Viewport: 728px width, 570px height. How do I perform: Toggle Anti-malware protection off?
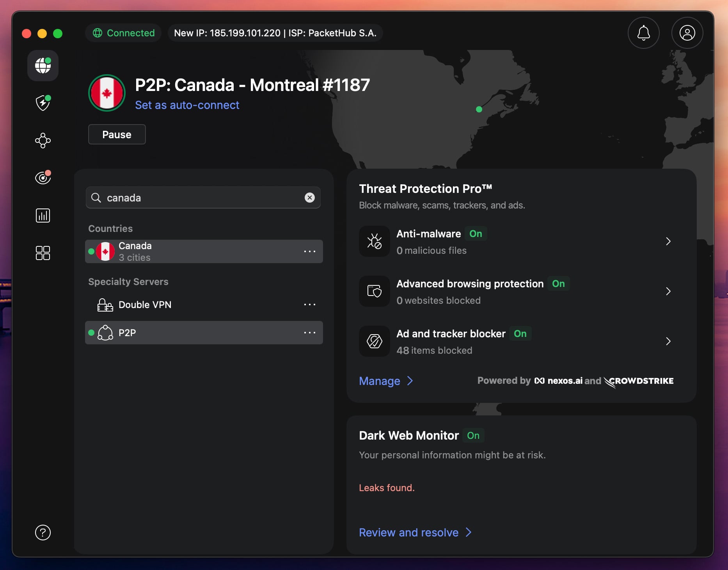(x=475, y=233)
